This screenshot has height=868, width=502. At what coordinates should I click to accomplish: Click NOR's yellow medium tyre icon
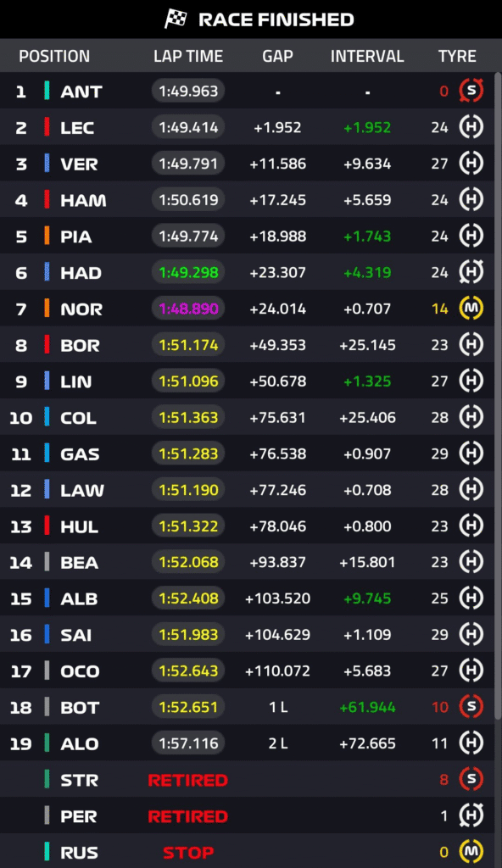coord(471,309)
